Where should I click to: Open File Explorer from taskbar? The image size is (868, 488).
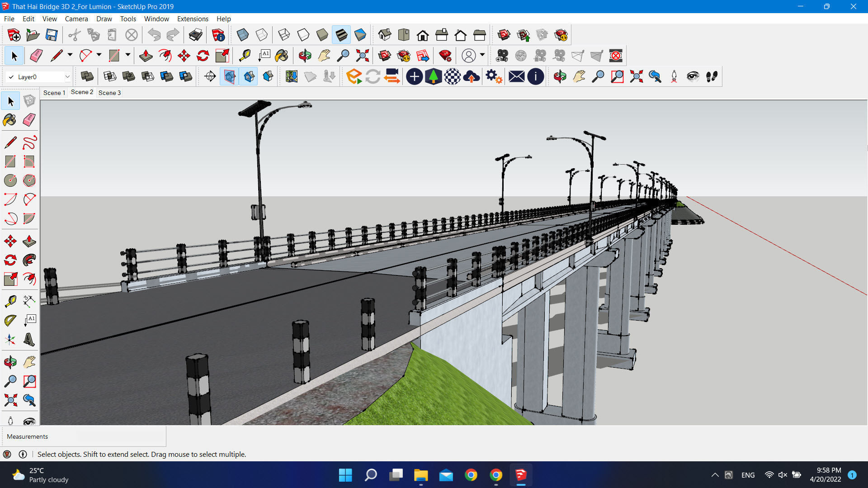click(421, 475)
